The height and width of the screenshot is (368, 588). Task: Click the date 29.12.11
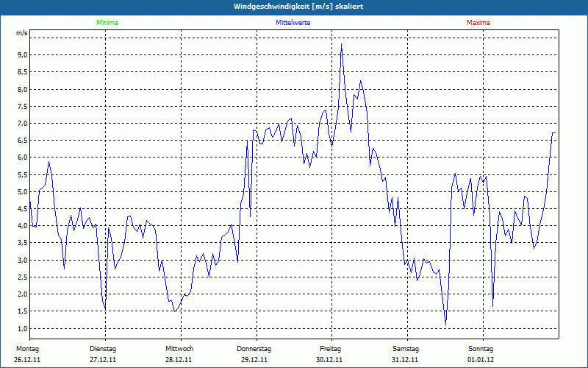[254, 360]
